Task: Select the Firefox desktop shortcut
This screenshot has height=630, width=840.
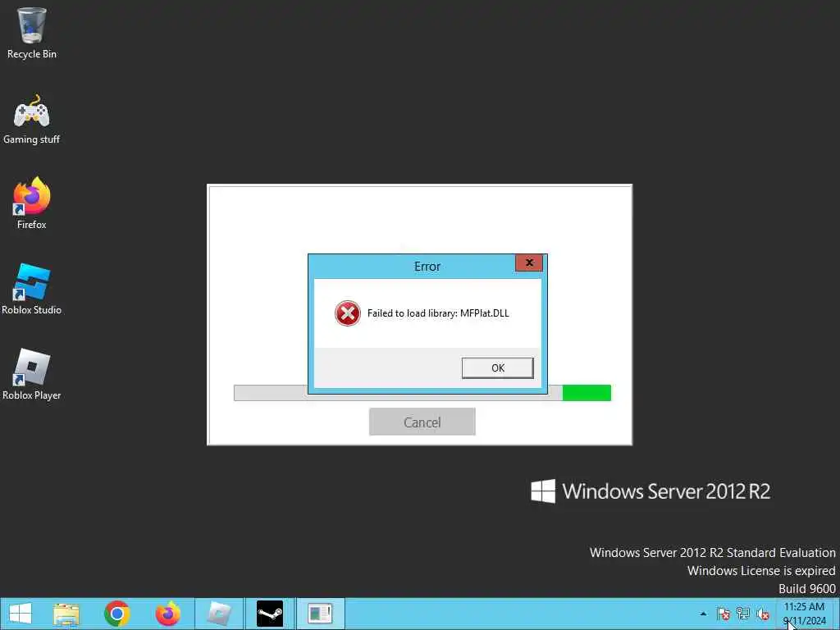Action: (32, 203)
